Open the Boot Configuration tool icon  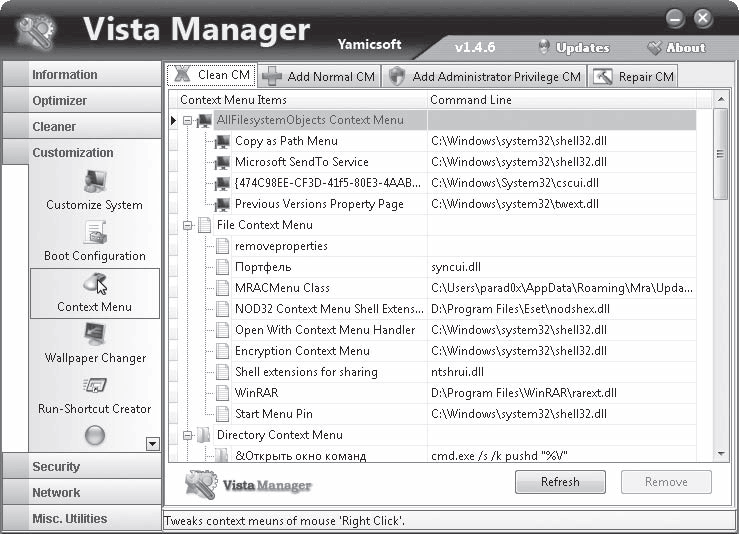(x=96, y=232)
